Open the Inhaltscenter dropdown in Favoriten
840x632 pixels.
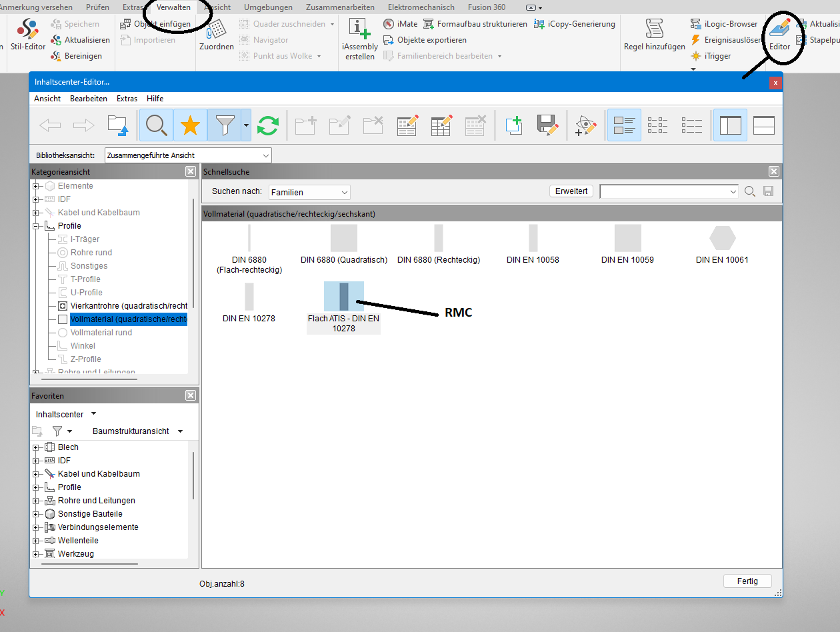[66, 414]
